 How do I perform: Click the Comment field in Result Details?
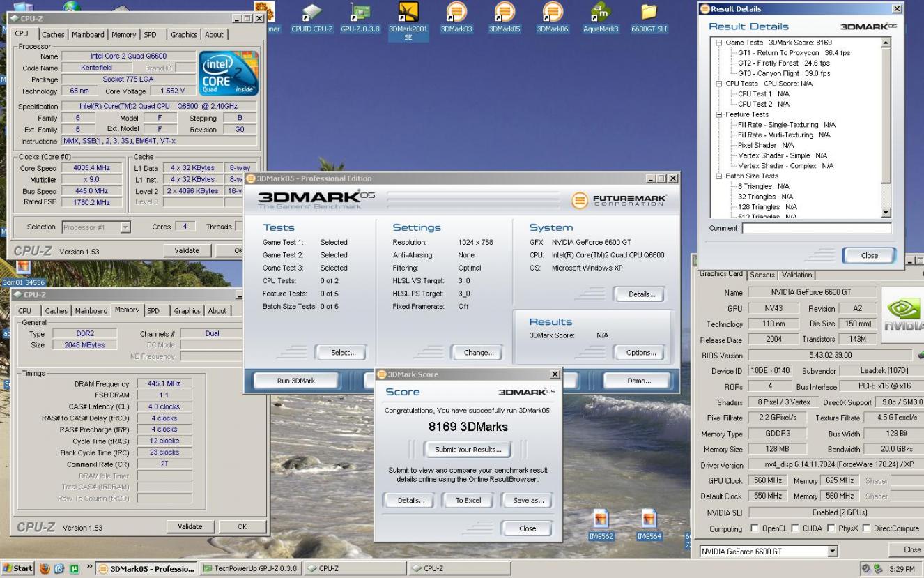(817, 229)
